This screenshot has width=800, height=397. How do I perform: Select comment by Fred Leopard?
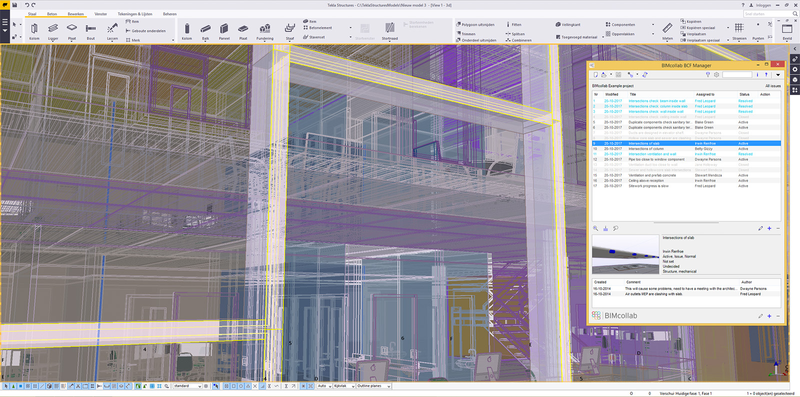686,294
